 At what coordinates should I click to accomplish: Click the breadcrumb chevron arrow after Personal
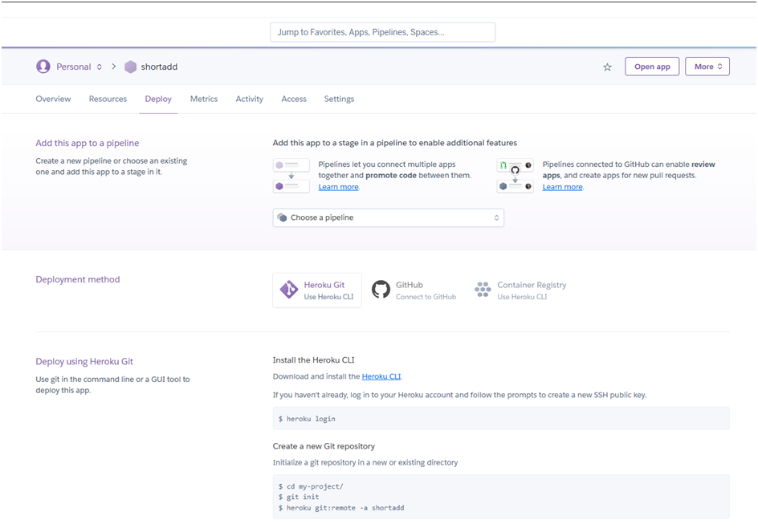point(113,66)
